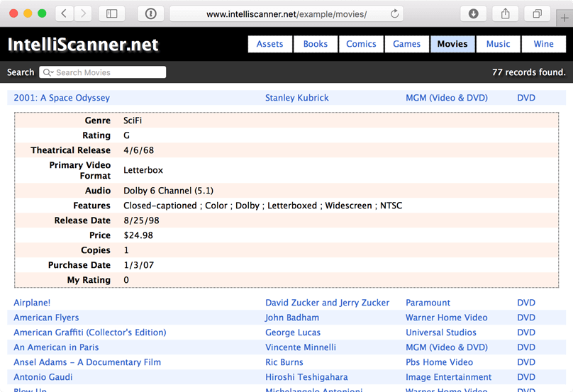Click the Paramount studio link
Viewport: 573px width, 392px height.
point(428,303)
